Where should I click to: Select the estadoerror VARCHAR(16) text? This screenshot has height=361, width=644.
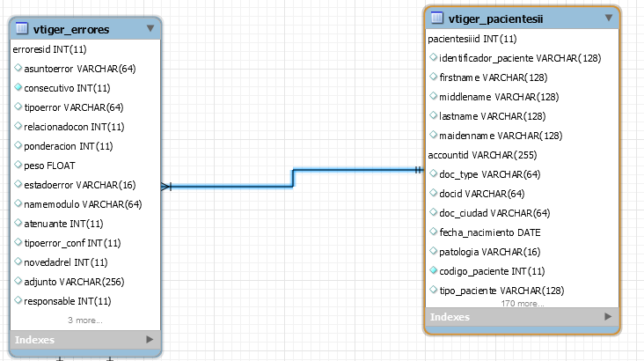click(x=80, y=185)
